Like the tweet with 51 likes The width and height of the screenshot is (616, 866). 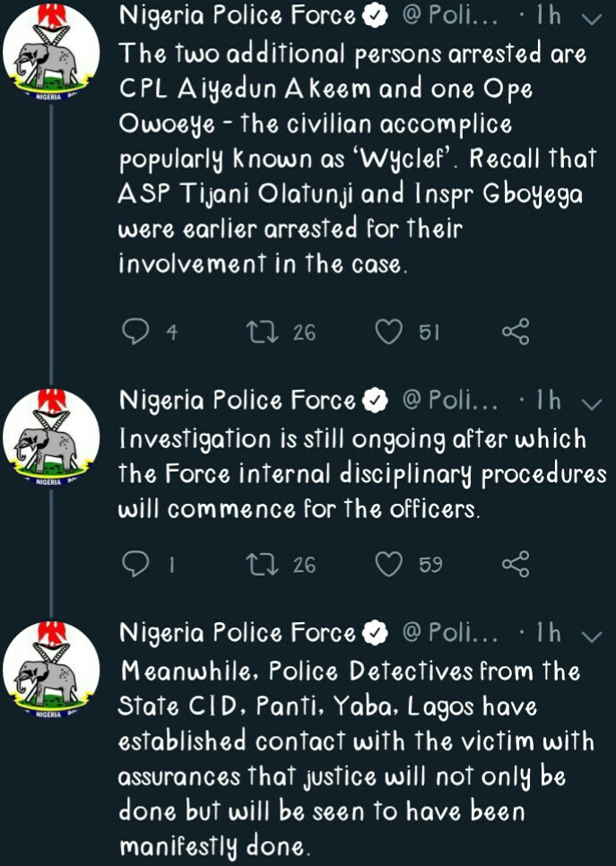(x=388, y=333)
